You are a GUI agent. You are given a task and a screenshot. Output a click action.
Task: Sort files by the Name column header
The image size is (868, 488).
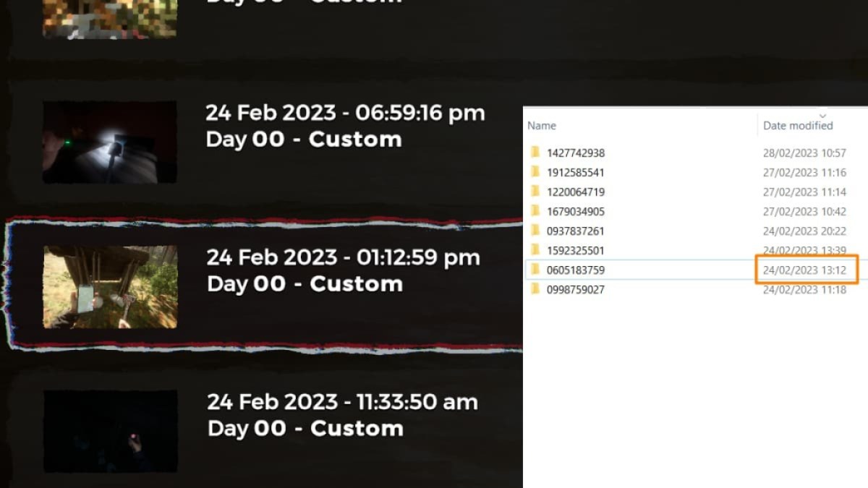click(542, 125)
